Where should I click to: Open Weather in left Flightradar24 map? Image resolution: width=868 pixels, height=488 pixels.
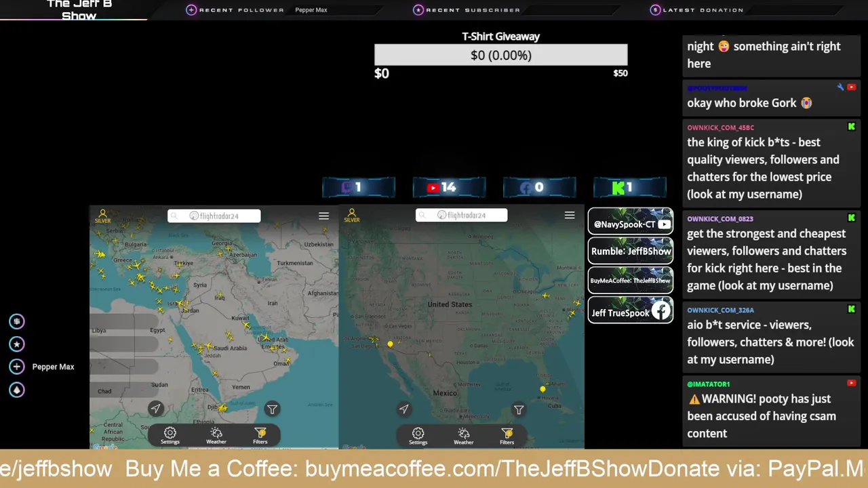[216, 435]
